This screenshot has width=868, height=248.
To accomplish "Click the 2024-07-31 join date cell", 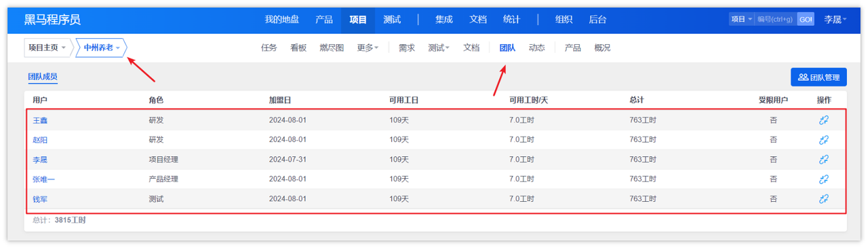I will 288,160.
